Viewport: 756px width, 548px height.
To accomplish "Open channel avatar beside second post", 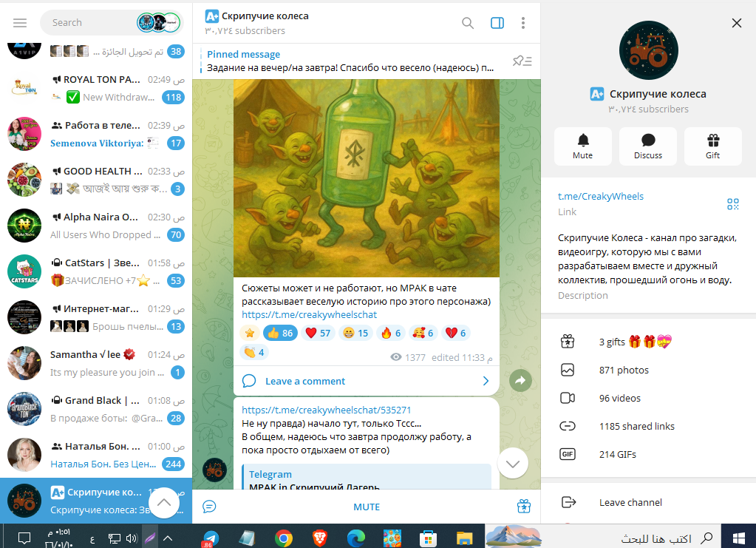I will [214, 470].
